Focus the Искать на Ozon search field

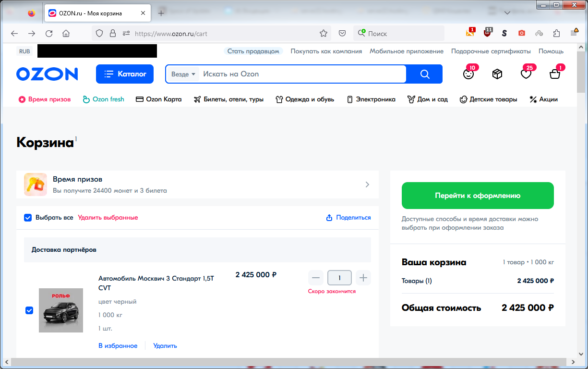pos(302,74)
